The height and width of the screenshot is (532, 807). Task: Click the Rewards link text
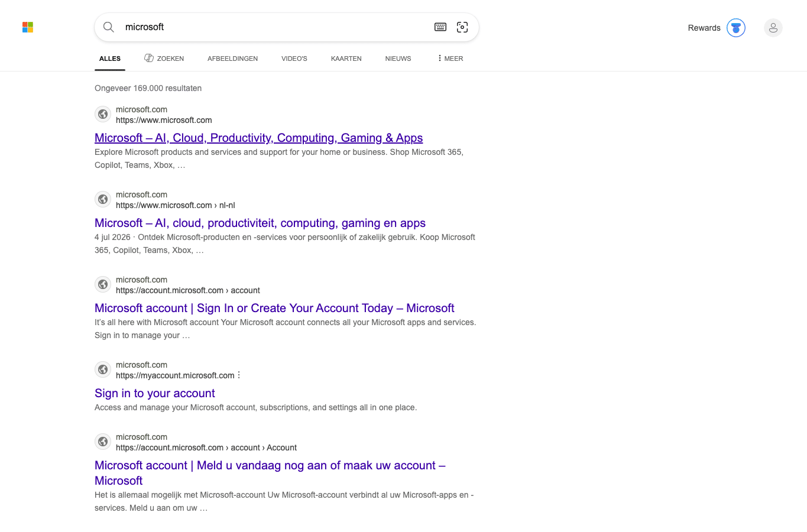click(x=704, y=28)
